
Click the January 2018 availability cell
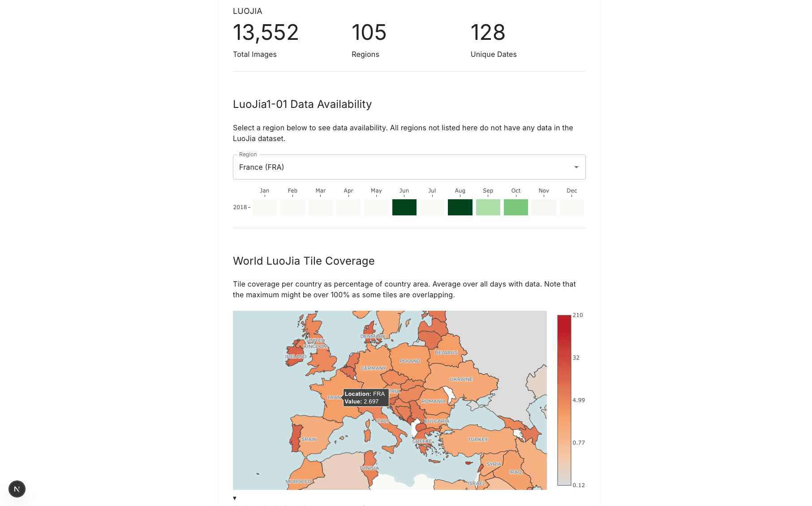[x=265, y=207]
